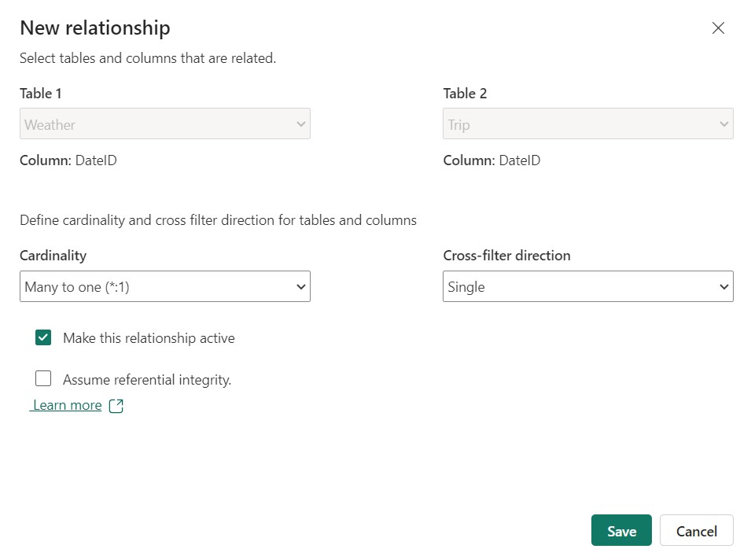Click the 'Make this relationship active' label text
Image resolution: width=751 pixels, height=560 pixels.
point(149,338)
